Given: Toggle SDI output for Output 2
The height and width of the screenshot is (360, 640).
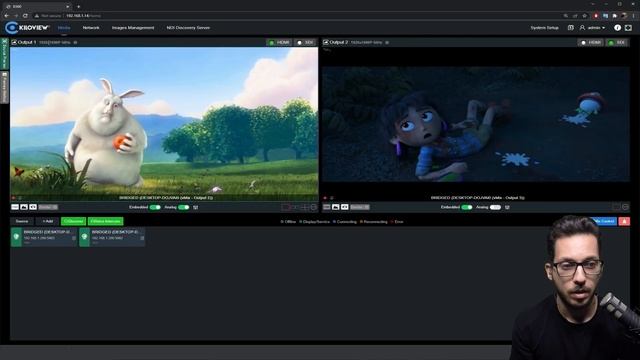Looking at the screenshot, I should (617, 42).
